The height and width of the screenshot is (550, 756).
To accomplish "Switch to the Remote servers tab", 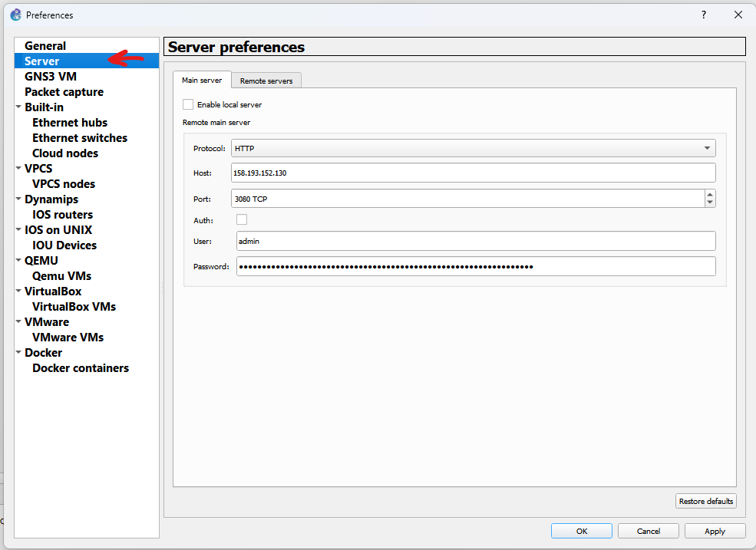I will point(266,81).
